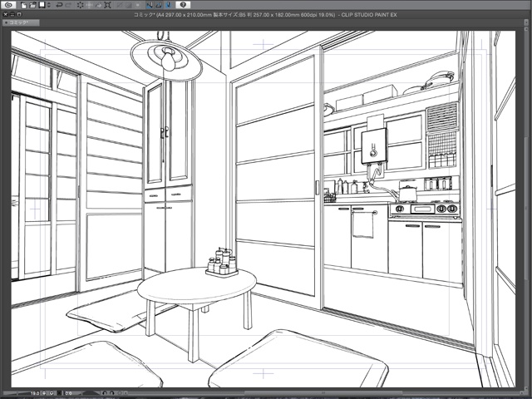The height and width of the screenshot is (399, 532).
Task: Undo the last action
Action: coord(59,5)
